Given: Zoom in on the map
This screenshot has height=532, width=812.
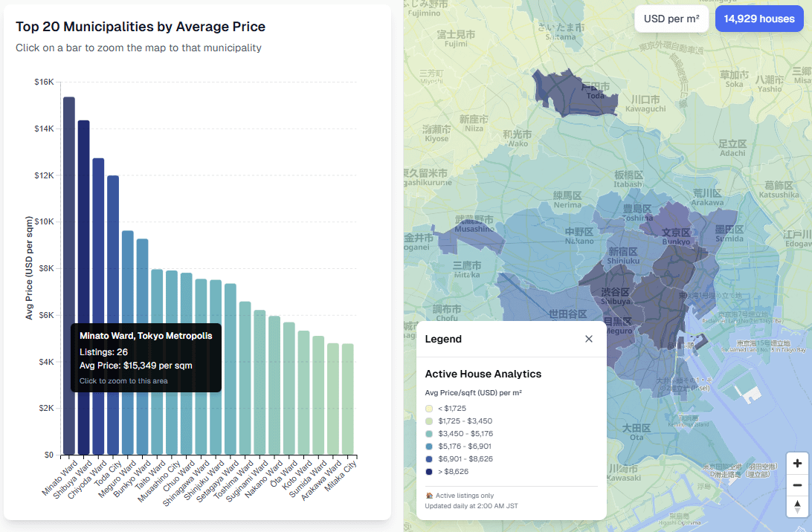Looking at the screenshot, I should coord(796,462).
